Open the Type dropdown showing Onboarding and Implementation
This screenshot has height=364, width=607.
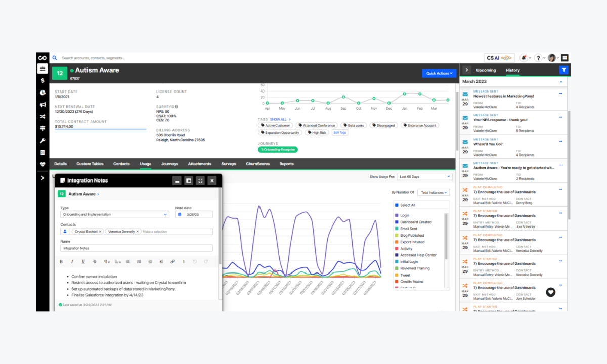pos(114,214)
